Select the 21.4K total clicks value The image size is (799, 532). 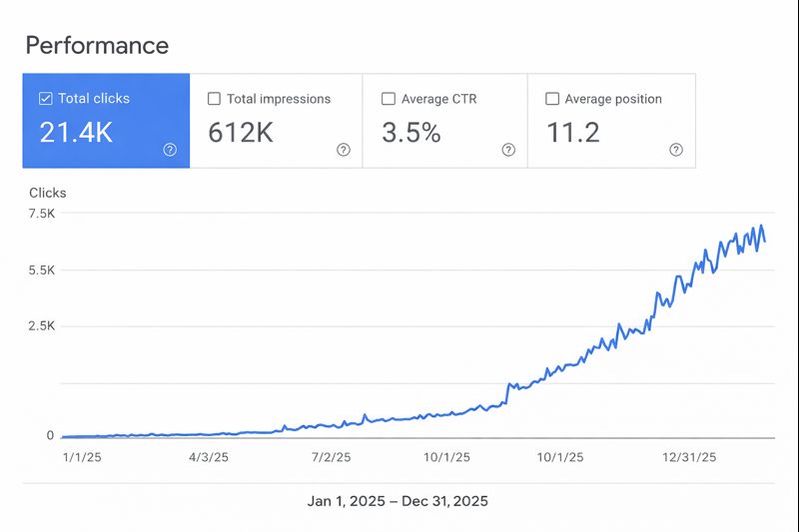(x=76, y=132)
